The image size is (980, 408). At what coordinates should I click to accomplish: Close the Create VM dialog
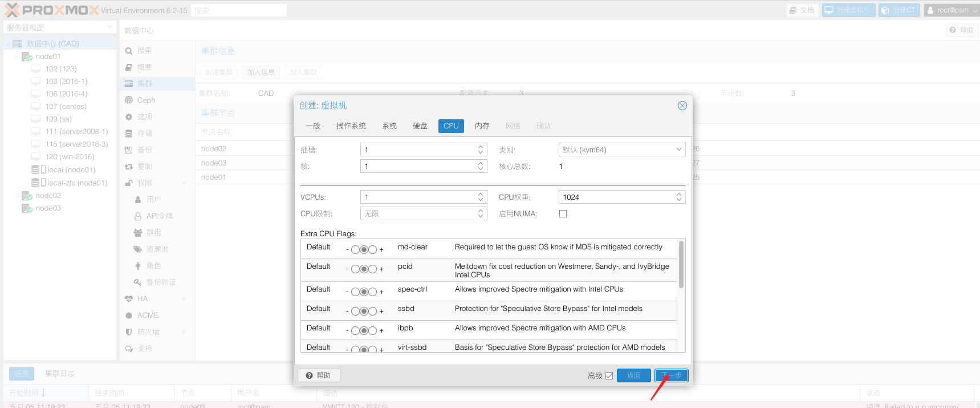click(x=682, y=106)
